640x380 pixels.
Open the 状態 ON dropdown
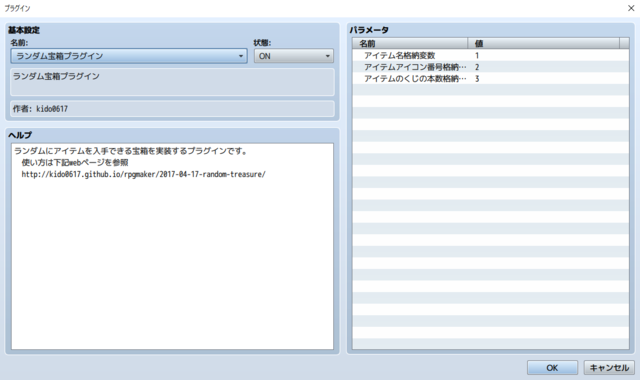pyautogui.click(x=293, y=56)
